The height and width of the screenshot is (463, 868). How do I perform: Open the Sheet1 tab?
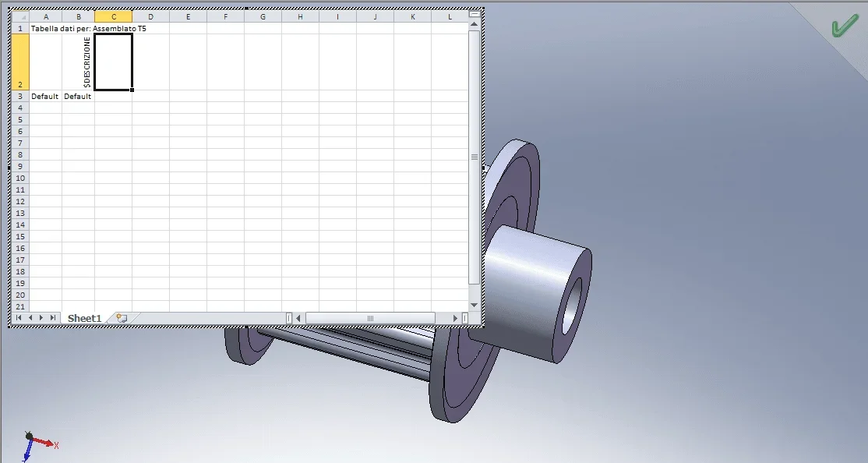pos(84,318)
